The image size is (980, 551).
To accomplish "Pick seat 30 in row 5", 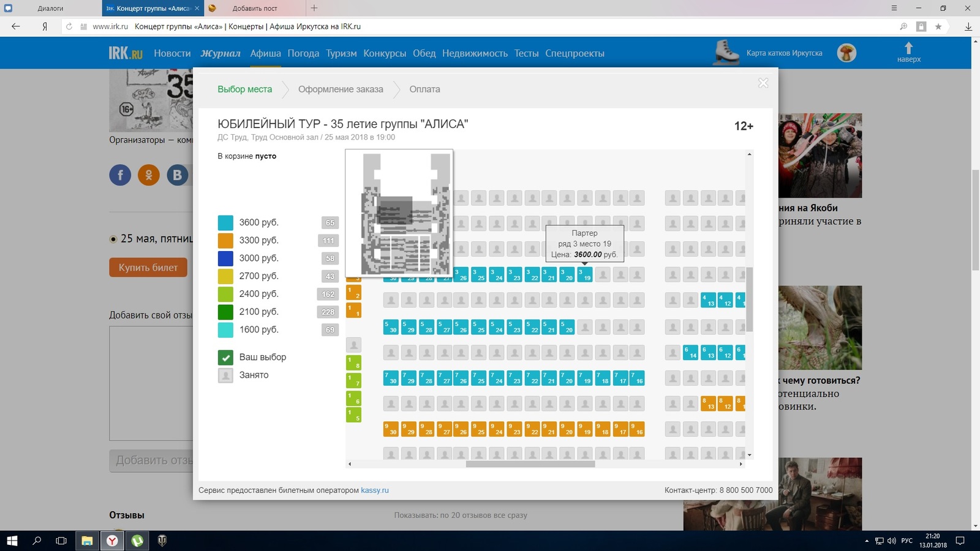I will pyautogui.click(x=390, y=328).
